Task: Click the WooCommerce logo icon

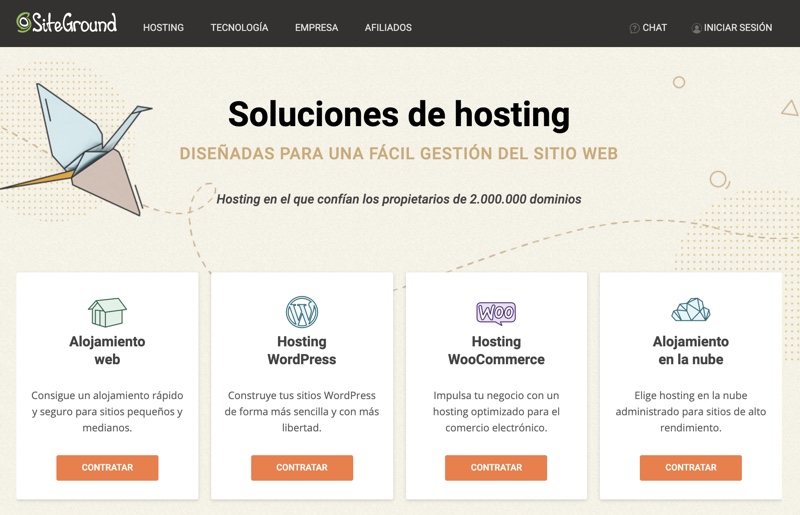Action: (496, 313)
